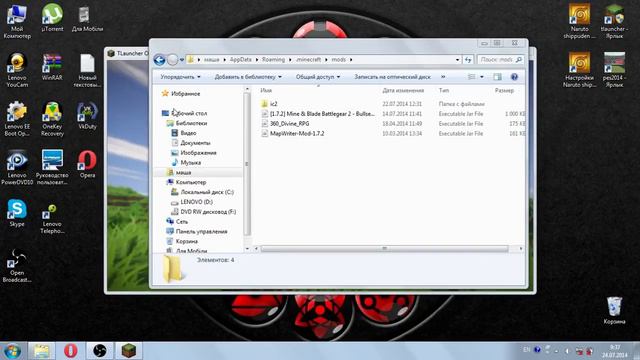Select the ic2 folder
This screenshot has height=360, width=640.
tap(269, 104)
